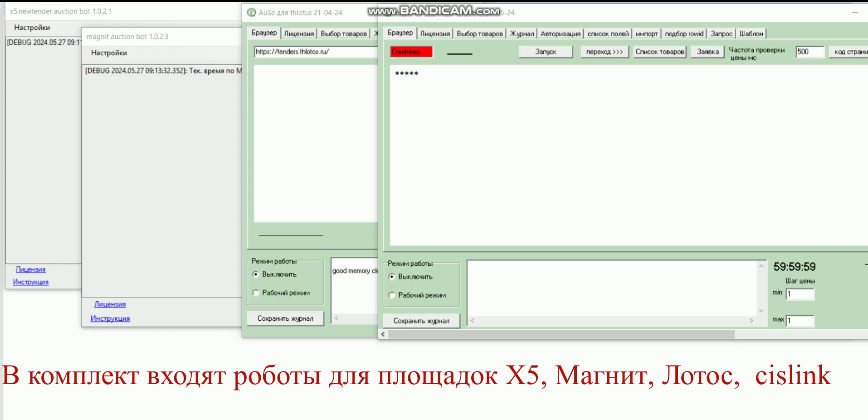
Task: Open Инструкция link in x5.newtender bot
Action: coord(30,282)
